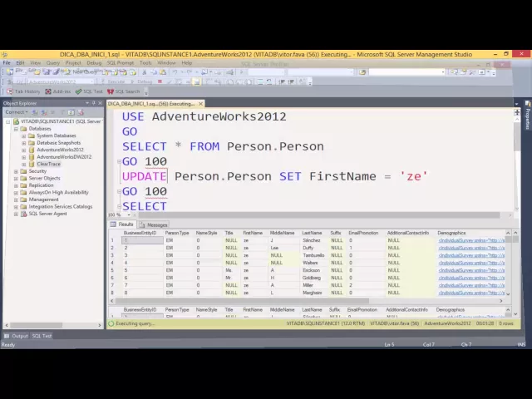The image size is (532, 399).
Task: Click the editor horizontal scrollbar
Action: (x=319, y=215)
